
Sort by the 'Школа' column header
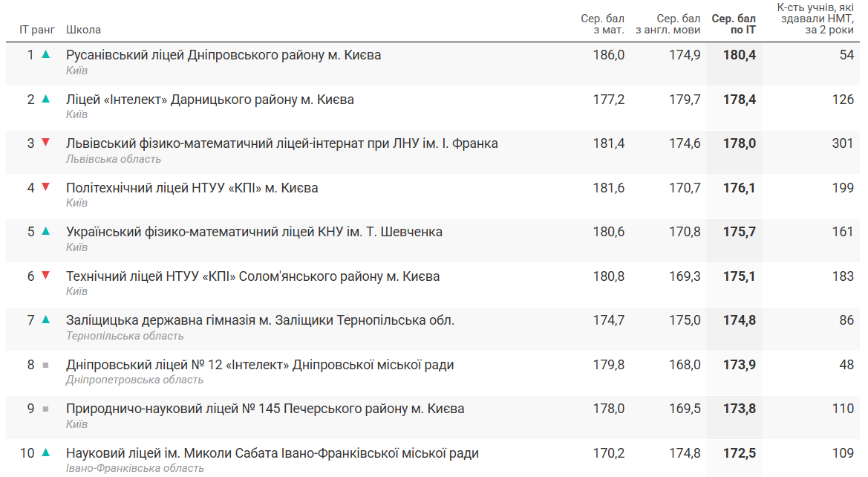(x=83, y=30)
